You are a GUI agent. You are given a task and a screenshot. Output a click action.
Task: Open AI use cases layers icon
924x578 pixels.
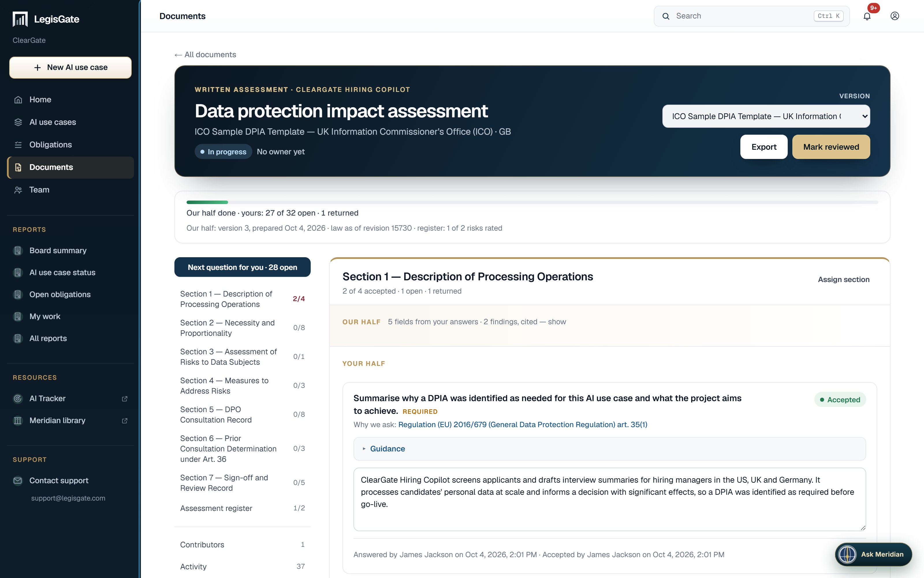(x=18, y=122)
